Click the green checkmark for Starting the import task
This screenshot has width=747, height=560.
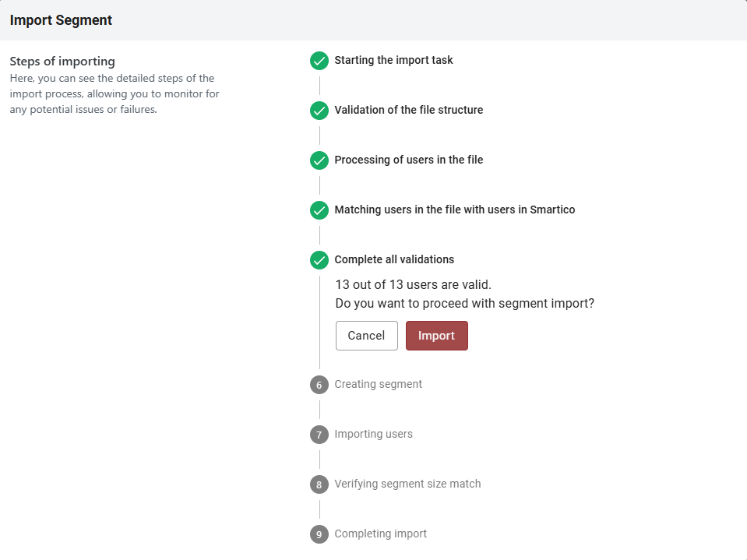319,61
